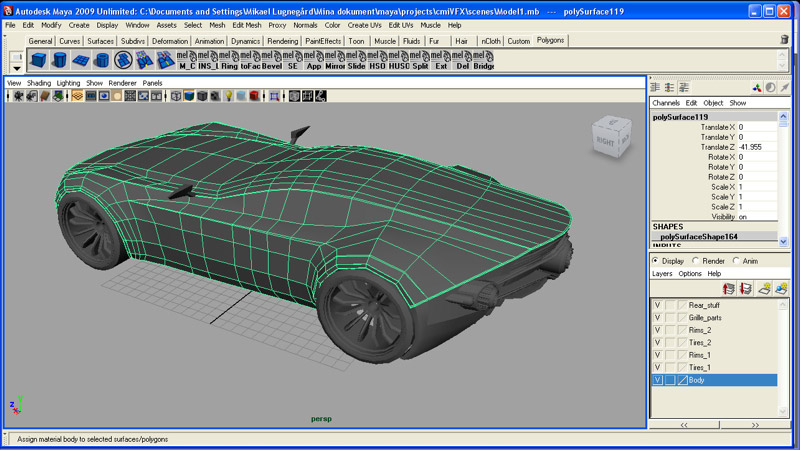The width and height of the screenshot is (800, 450).
Task: Open the Normals menu
Action: coord(305,25)
